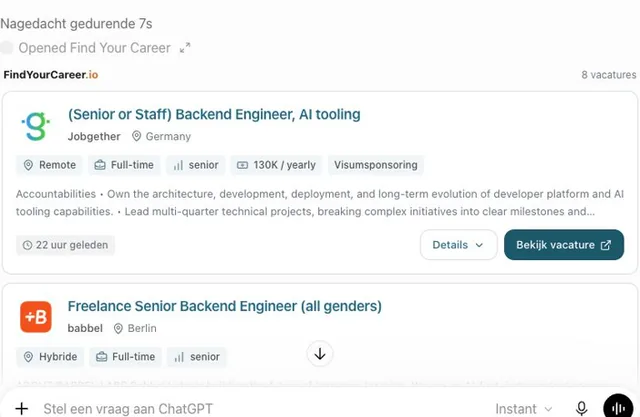Click the Nagedacht gedurende 7s text

(x=76, y=24)
